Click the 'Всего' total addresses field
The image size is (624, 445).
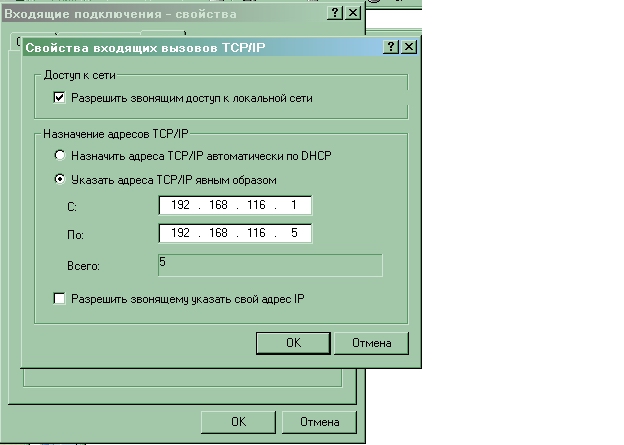click(x=269, y=264)
